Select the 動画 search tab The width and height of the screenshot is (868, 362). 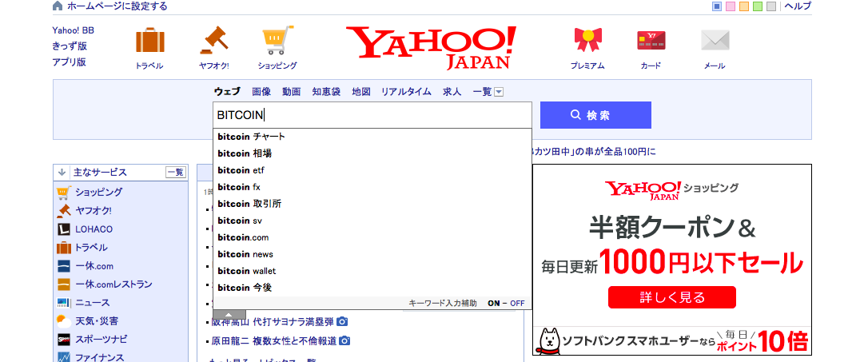click(x=291, y=92)
